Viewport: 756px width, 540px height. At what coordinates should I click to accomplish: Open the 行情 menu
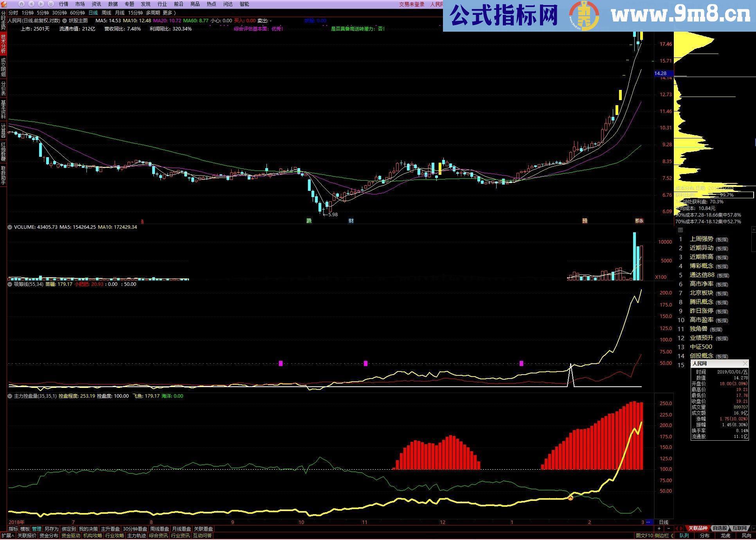pyautogui.click(x=63, y=4)
